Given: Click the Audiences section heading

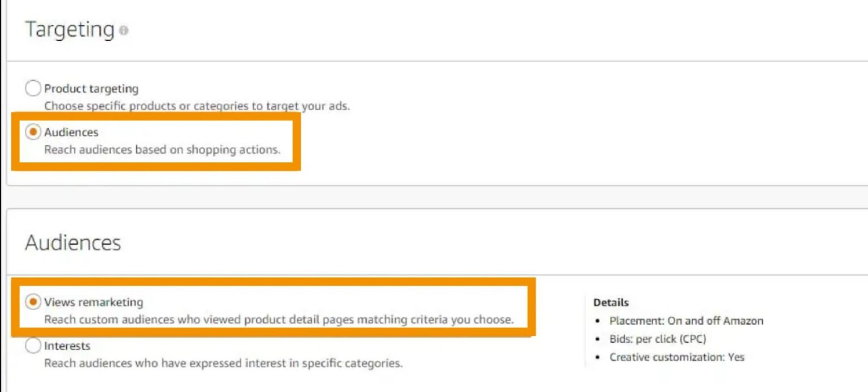Looking at the screenshot, I should click(73, 243).
